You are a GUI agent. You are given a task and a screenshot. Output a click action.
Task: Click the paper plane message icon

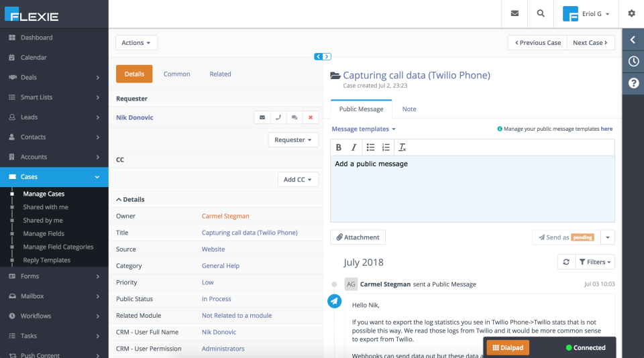334,301
